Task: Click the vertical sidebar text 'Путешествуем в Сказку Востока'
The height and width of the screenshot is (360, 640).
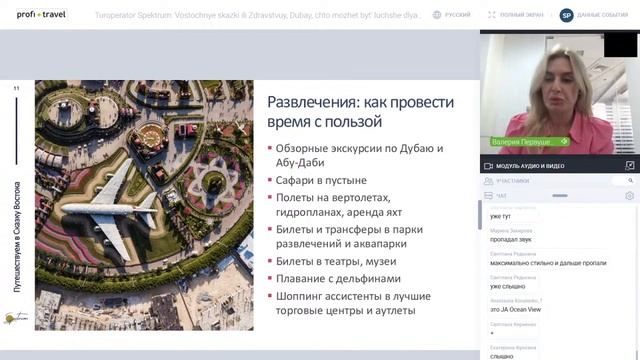Action: [17, 237]
